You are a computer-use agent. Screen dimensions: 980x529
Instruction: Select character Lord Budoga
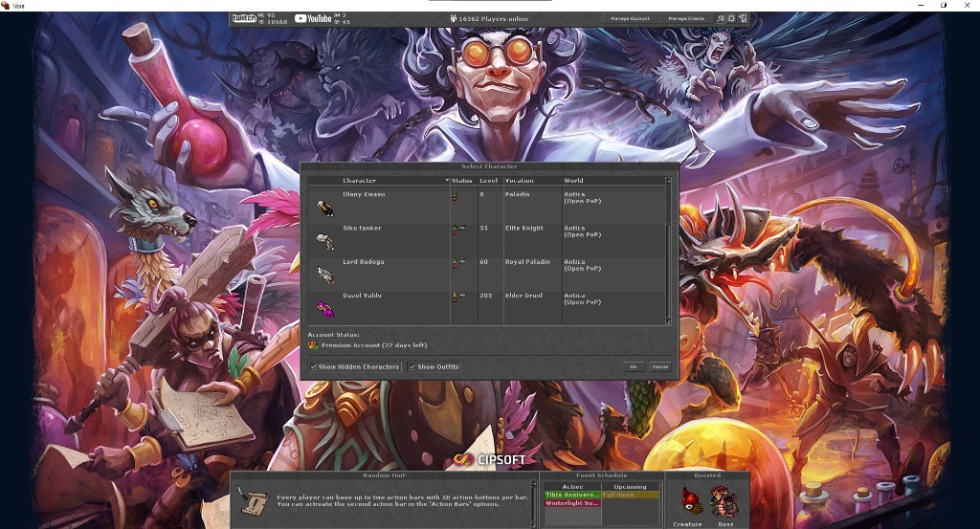363,262
